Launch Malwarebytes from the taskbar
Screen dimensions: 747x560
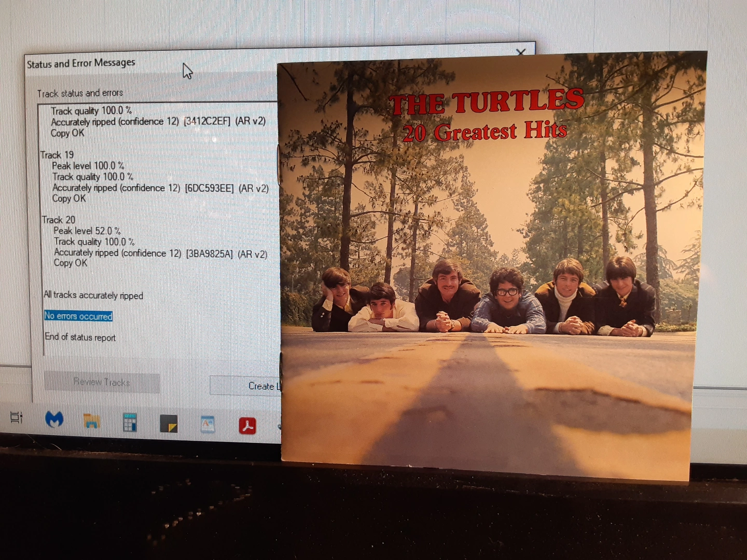pyautogui.click(x=54, y=419)
